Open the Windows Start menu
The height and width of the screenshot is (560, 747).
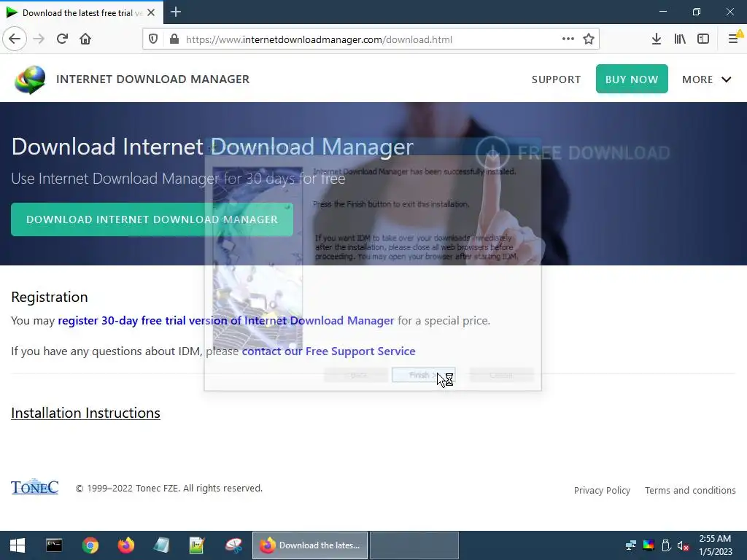coord(18,545)
